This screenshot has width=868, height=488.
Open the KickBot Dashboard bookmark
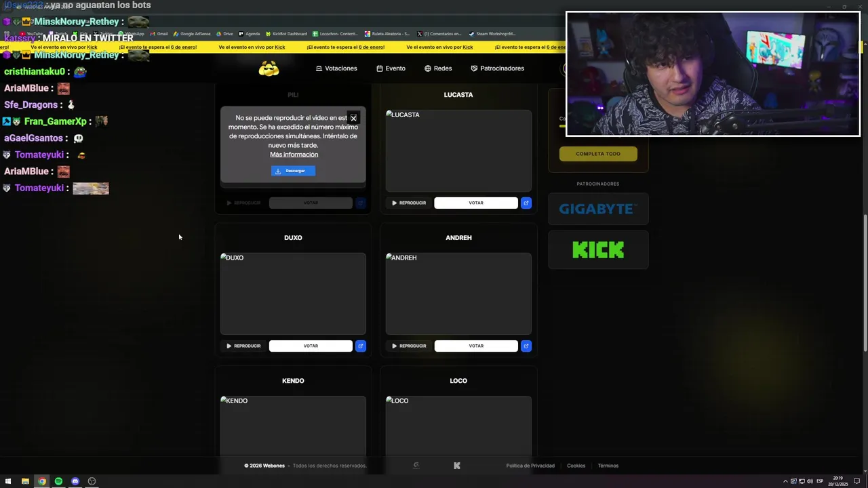tap(286, 34)
